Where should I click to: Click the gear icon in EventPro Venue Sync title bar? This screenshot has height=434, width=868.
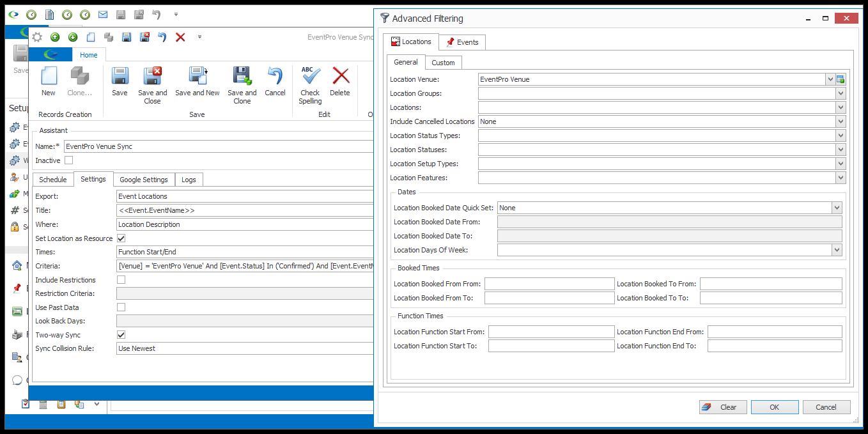pos(37,37)
